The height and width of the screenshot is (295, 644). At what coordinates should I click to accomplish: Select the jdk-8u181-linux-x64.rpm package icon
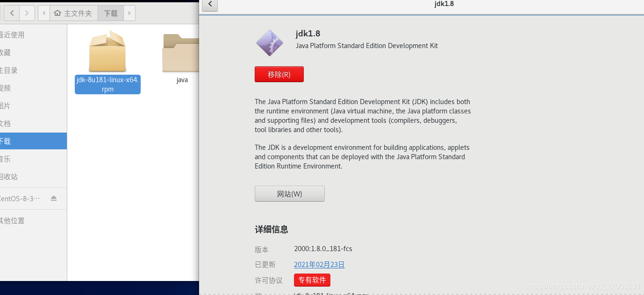[107, 51]
